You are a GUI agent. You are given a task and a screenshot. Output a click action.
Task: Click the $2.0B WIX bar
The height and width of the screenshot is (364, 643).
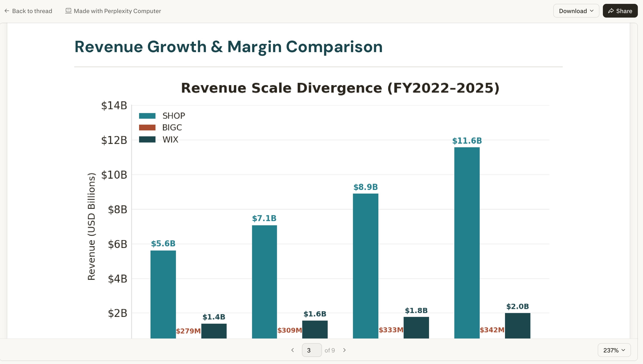[x=517, y=325]
